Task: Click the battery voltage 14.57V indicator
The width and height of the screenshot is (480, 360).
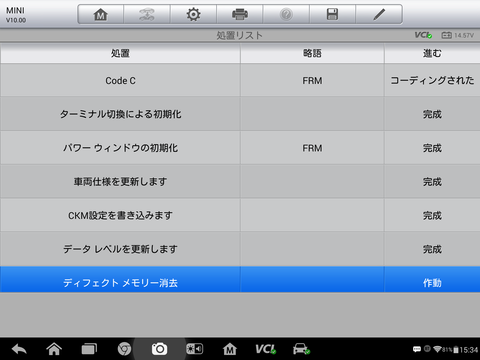Action: [457, 35]
